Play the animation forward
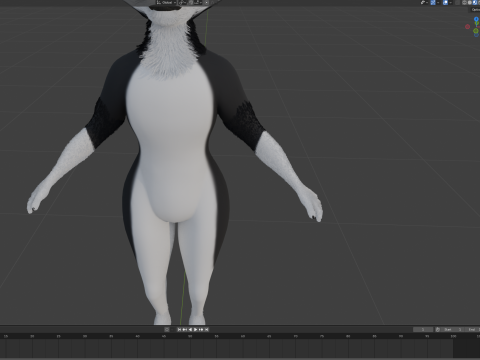 click(x=196, y=329)
